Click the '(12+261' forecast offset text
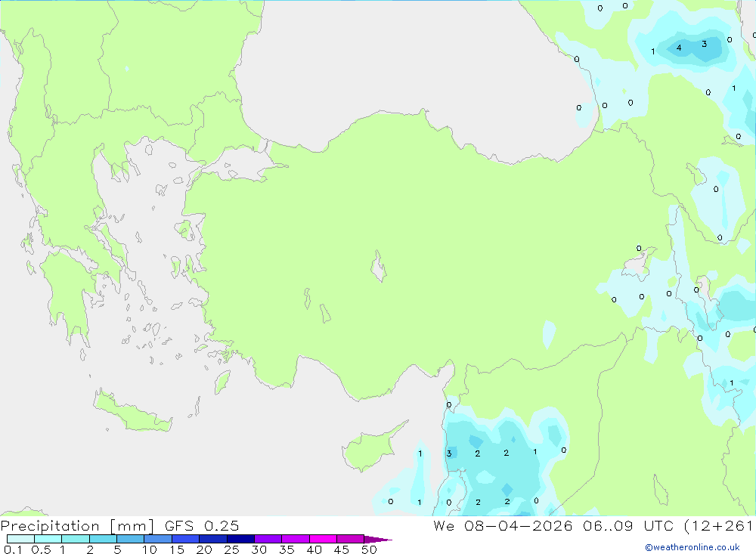 click(x=718, y=526)
